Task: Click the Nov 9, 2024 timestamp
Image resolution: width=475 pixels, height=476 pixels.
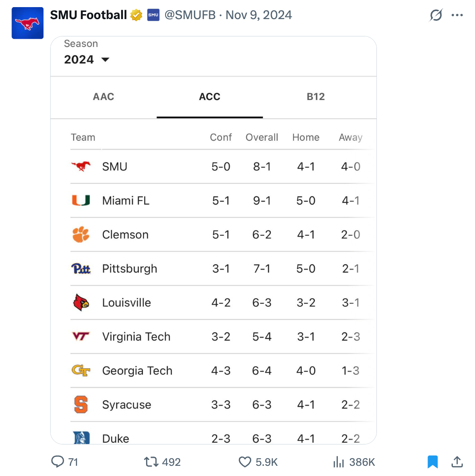Action: point(259,15)
